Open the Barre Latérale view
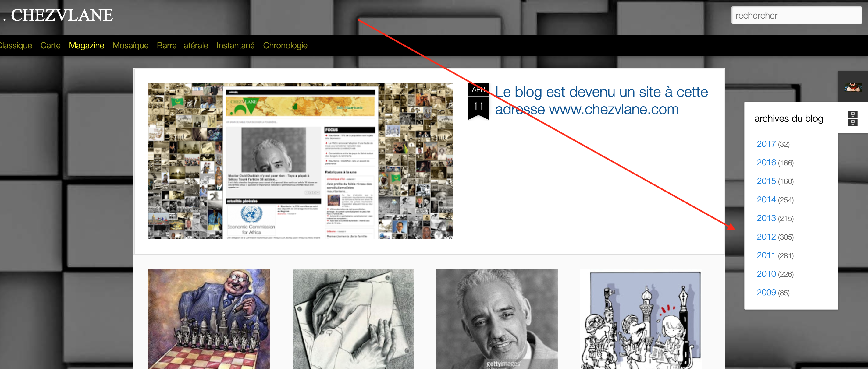868x369 pixels. pyautogui.click(x=182, y=45)
